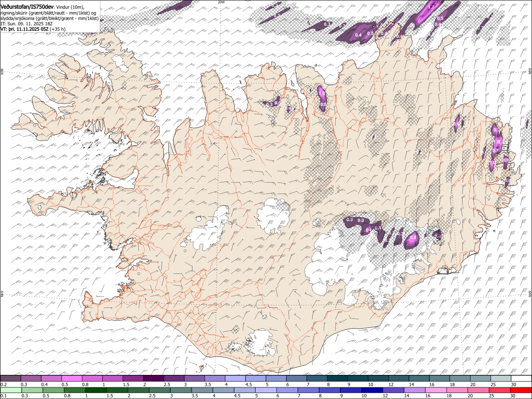The height and width of the screenshot is (399, 532).
Task: Click the '1.7' precipitation value label
Action: tap(431, 7)
